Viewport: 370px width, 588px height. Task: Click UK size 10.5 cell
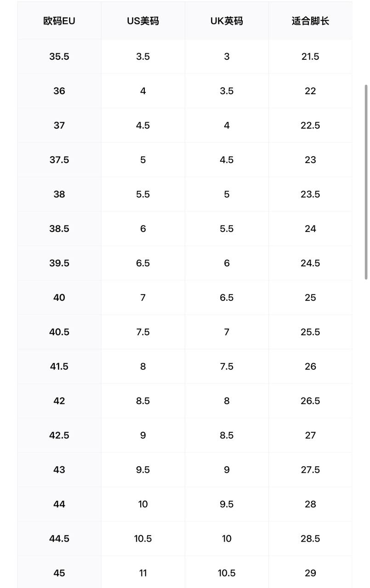[227, 573]
